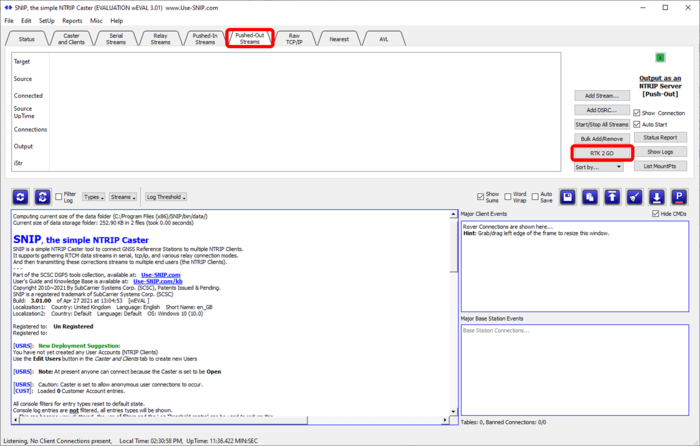Click the 'Target' row label in streams list
Viewport: 700px width, 446px height.
click(x=22, y=62)
